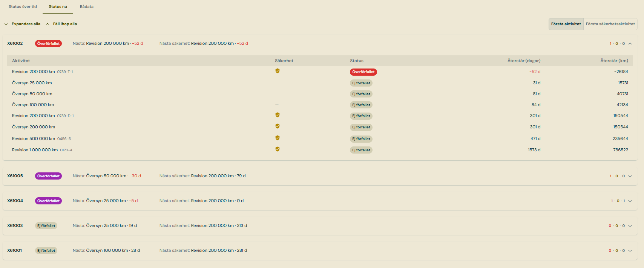Sort by Säkerhet column header
The width and height of the screenshot is (644, 268).
pyautogui.click(x=284, y=61)
